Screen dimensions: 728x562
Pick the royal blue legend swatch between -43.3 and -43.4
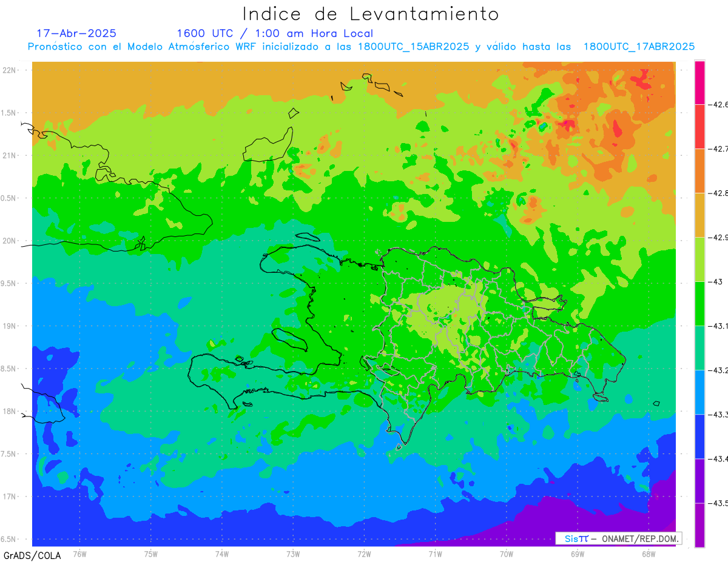(x=699, y=437)
